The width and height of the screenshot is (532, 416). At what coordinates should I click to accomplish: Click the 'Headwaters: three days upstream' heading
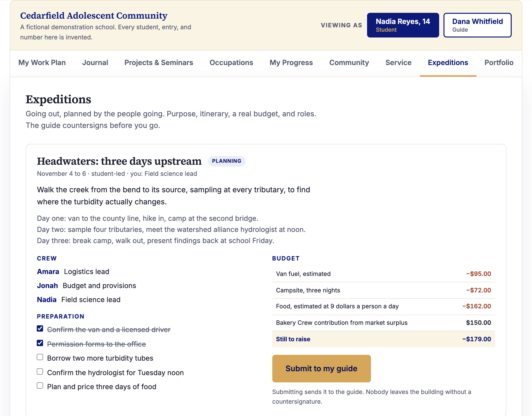pos(119,161)
